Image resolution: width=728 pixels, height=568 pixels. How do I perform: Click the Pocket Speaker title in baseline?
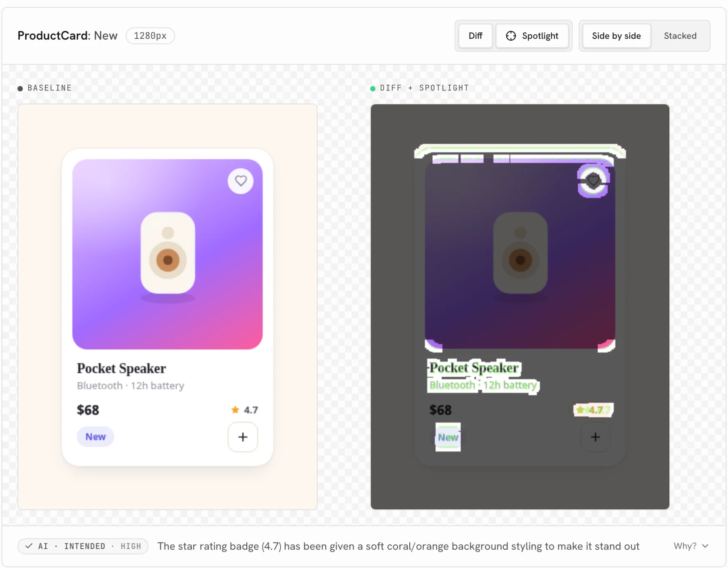pyautogui.click(x=121, y=368)
